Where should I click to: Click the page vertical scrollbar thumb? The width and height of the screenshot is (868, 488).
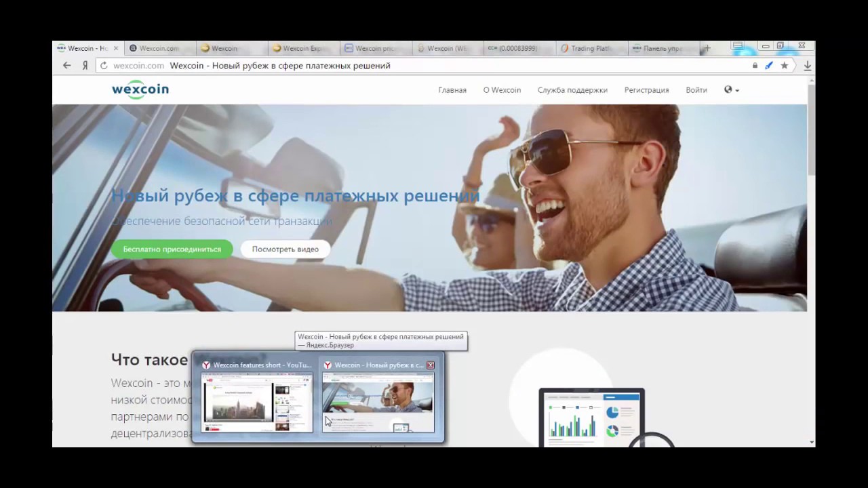tap(811, 130)
